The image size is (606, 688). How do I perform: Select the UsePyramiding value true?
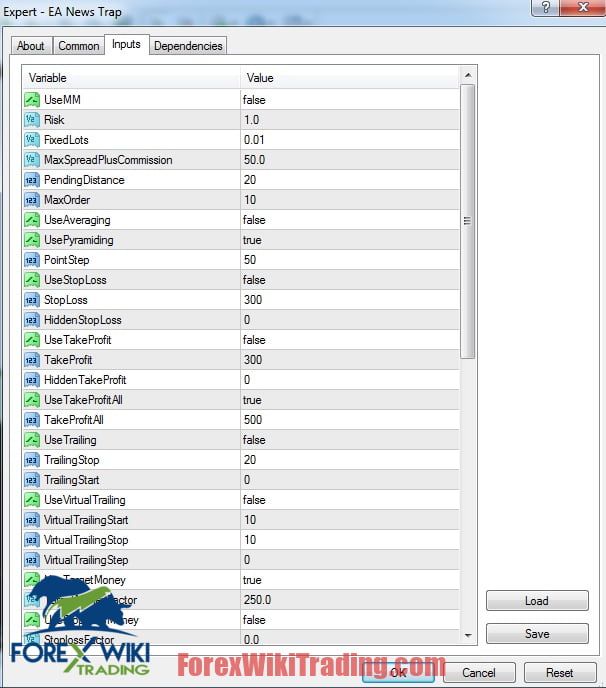[252, 240]
